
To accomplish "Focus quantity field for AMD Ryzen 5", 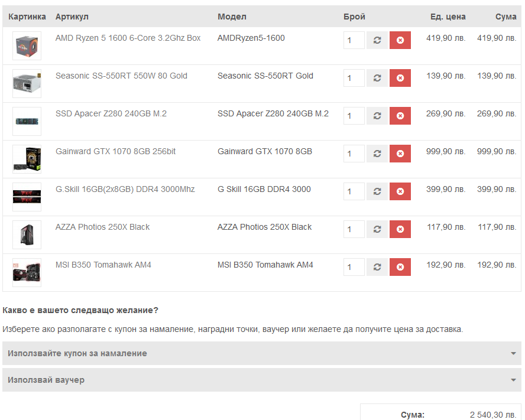I will coord(354,40).
